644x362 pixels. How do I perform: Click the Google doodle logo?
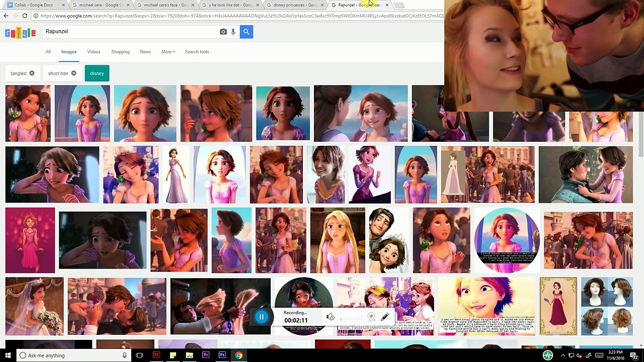tap(20, 33)
